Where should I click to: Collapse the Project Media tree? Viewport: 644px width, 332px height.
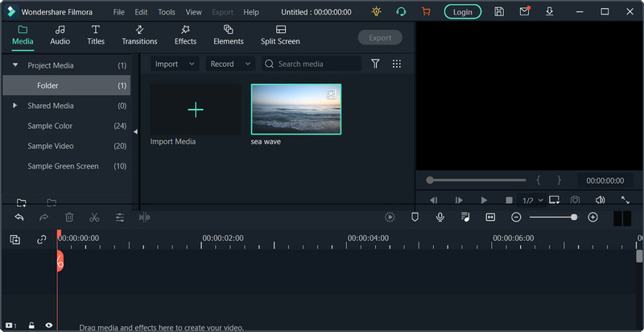pyautogui.click(x=15, y=65)
